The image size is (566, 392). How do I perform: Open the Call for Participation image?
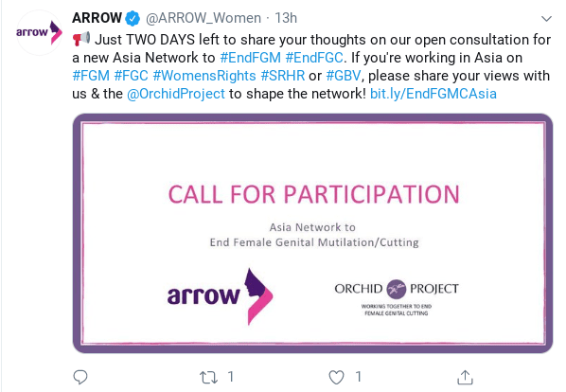point(312,233)
